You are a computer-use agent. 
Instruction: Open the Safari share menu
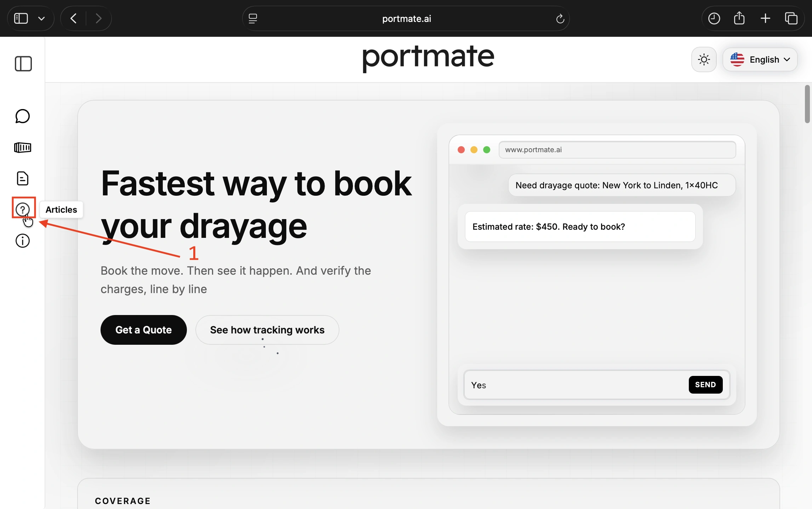coord(739,18)
